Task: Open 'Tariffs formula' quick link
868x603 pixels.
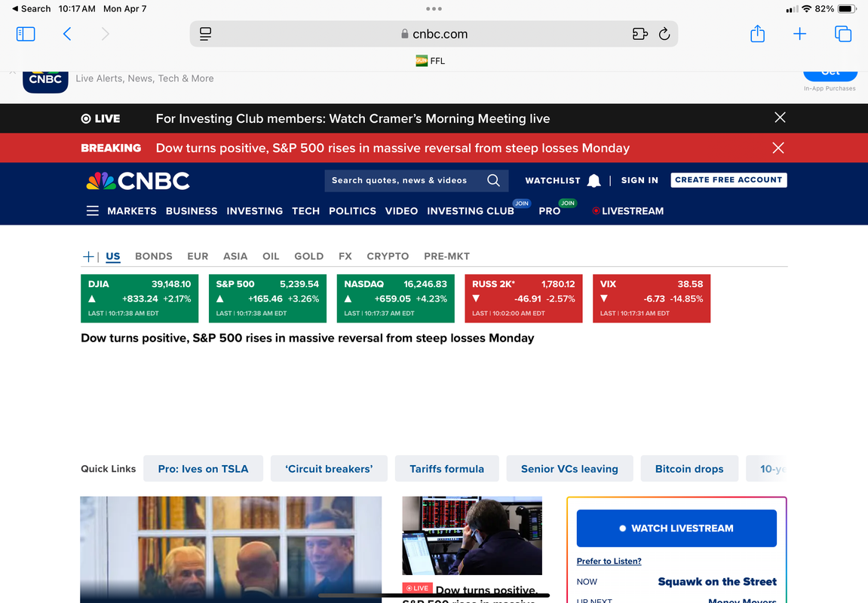Action: 446,469
